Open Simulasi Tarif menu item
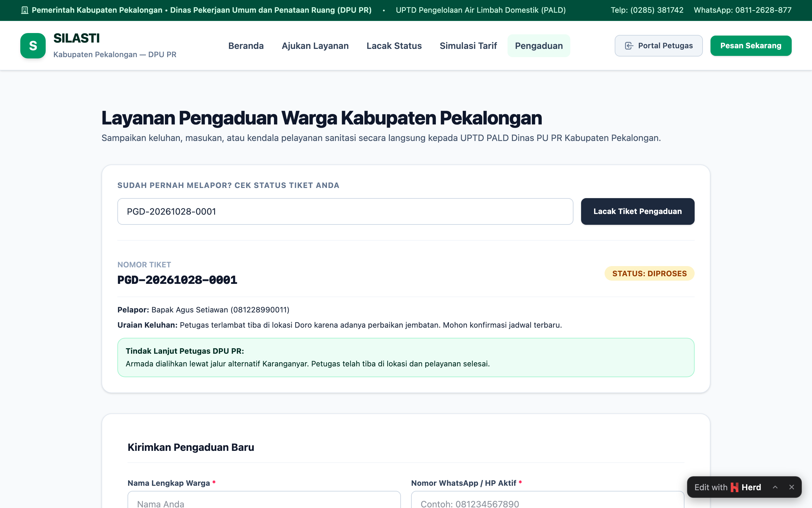This screenshot has height=508, width=812. pyautogui.click(x=468, y=46)
